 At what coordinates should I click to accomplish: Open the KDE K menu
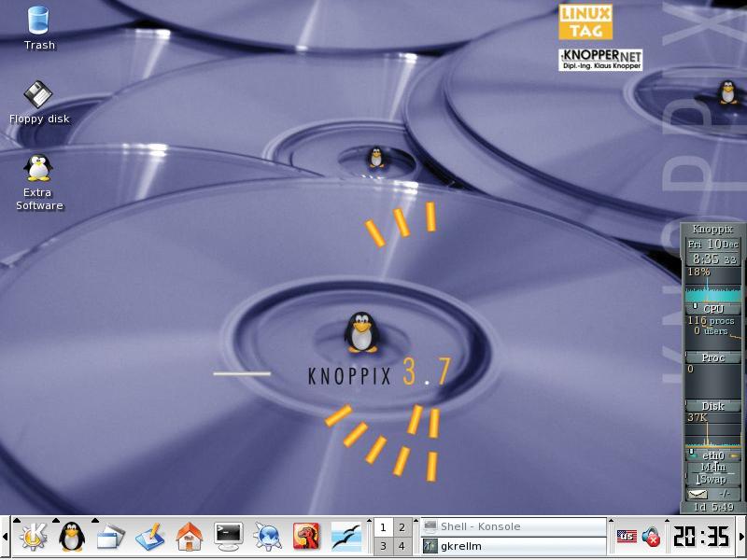point(33,538)
